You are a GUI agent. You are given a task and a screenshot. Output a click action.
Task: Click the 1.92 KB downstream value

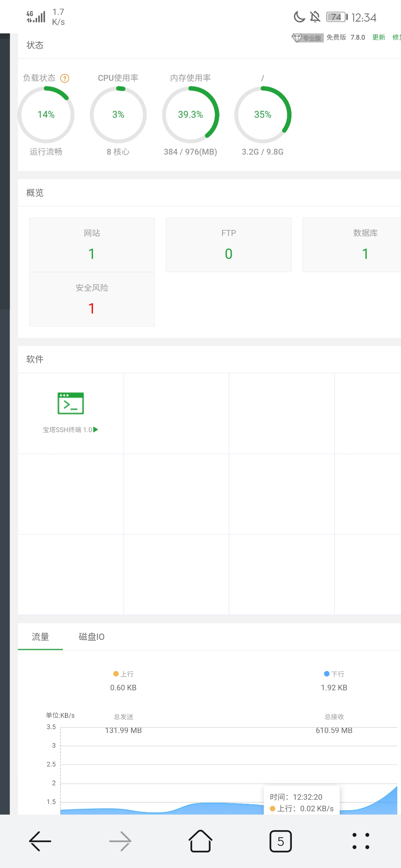(334, 688)
